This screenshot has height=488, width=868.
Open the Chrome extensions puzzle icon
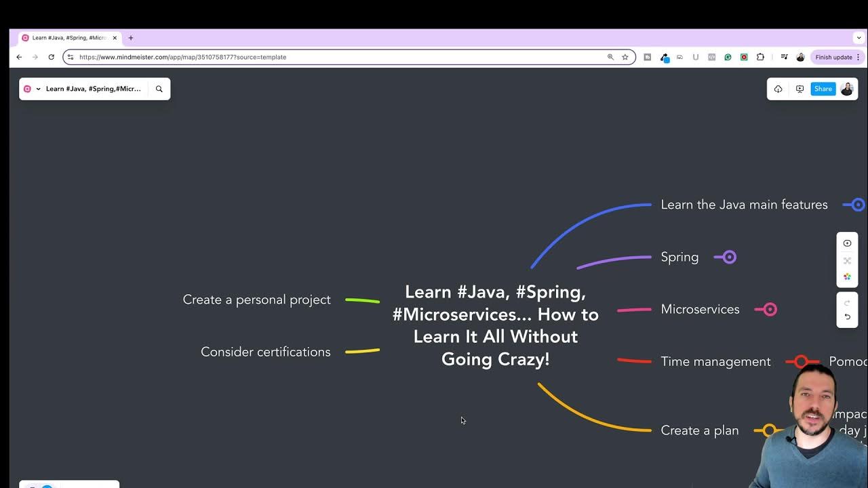(x=760, y=57)
